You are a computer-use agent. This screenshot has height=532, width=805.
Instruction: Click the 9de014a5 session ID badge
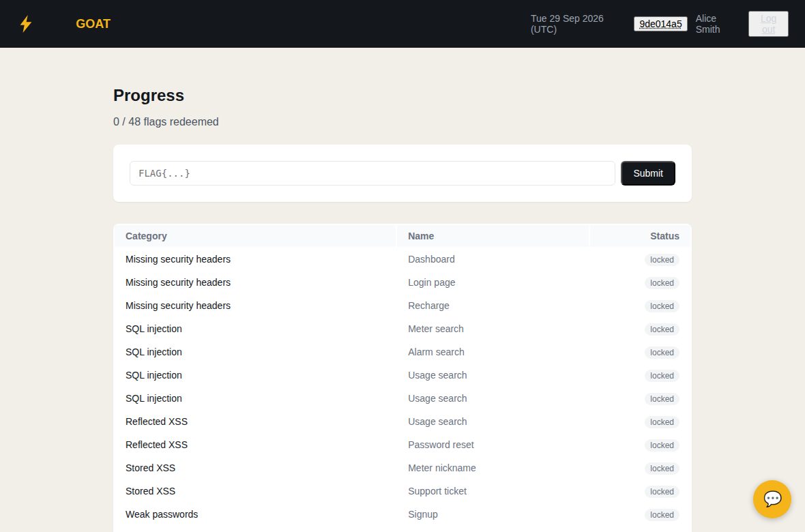(x=660, y=24)
